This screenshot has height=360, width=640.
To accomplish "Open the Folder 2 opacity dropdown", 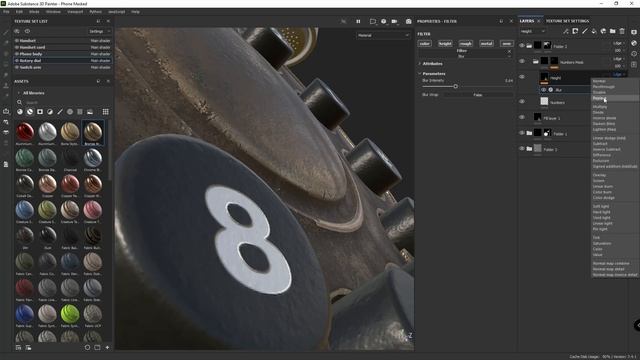I will click(618, 50).
